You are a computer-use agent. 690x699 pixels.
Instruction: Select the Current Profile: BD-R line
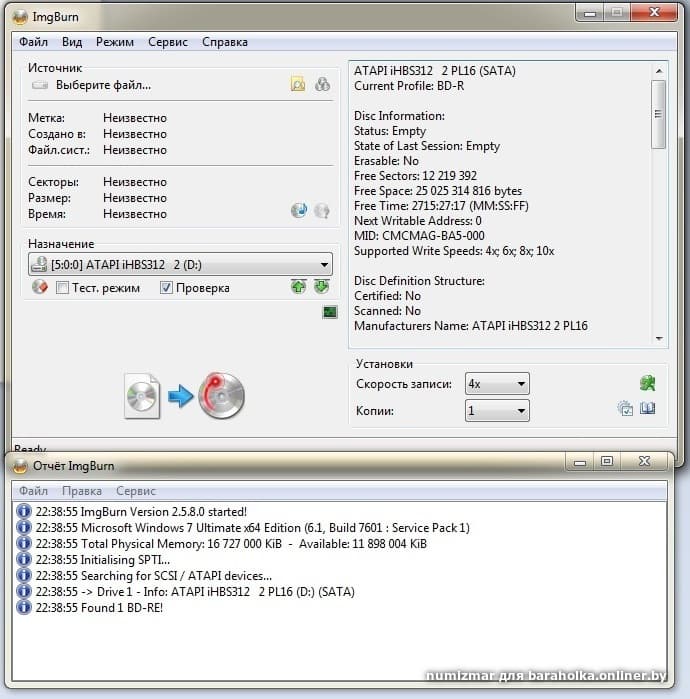[x=409, y=86]
